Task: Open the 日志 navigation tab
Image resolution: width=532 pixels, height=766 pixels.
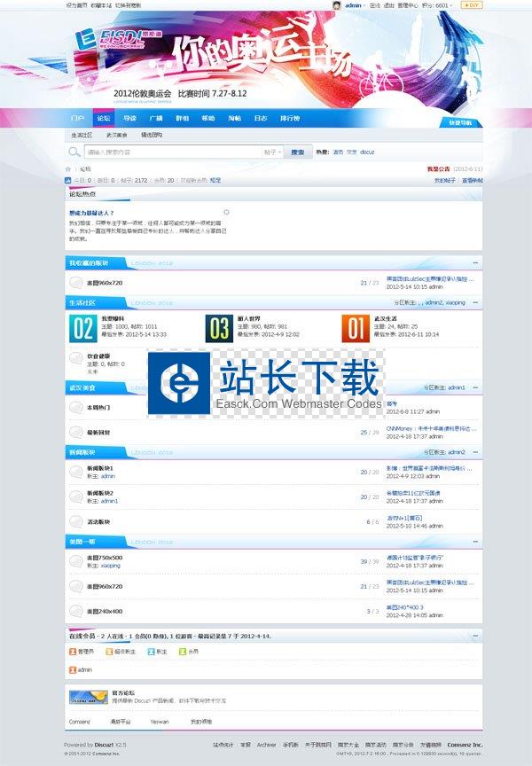Action: pos(261,118)
